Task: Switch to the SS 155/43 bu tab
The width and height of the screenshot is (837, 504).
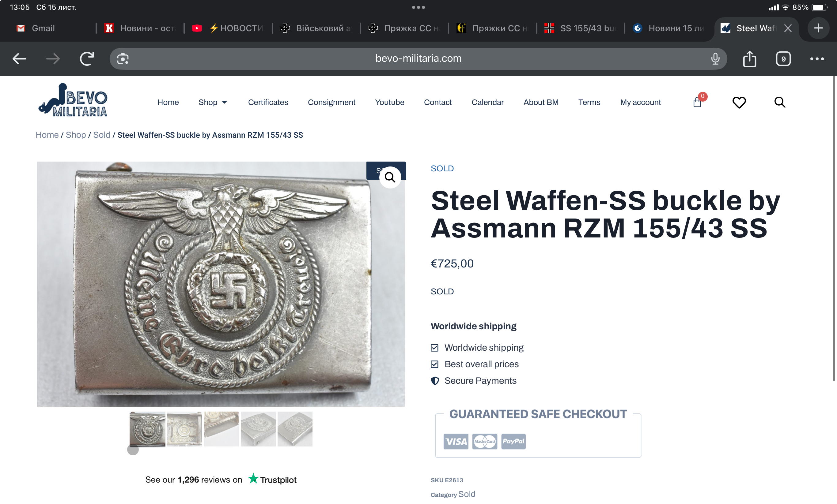Action: [581, 28]
